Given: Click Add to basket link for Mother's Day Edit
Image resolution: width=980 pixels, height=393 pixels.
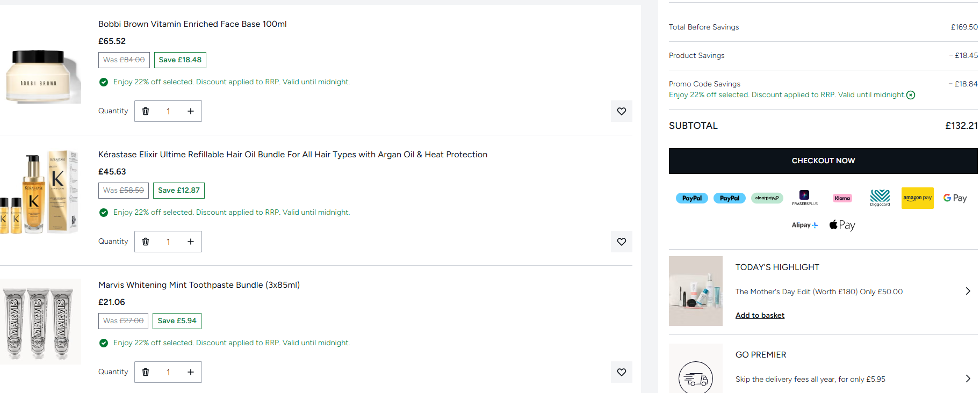Looking at the screenshot, I should 760,315.
